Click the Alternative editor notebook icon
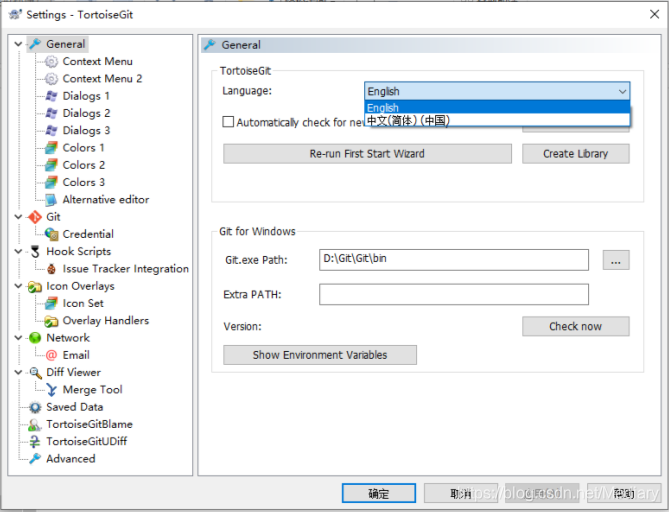The height and width of the screenshot is (512, 669). [51, 199]
